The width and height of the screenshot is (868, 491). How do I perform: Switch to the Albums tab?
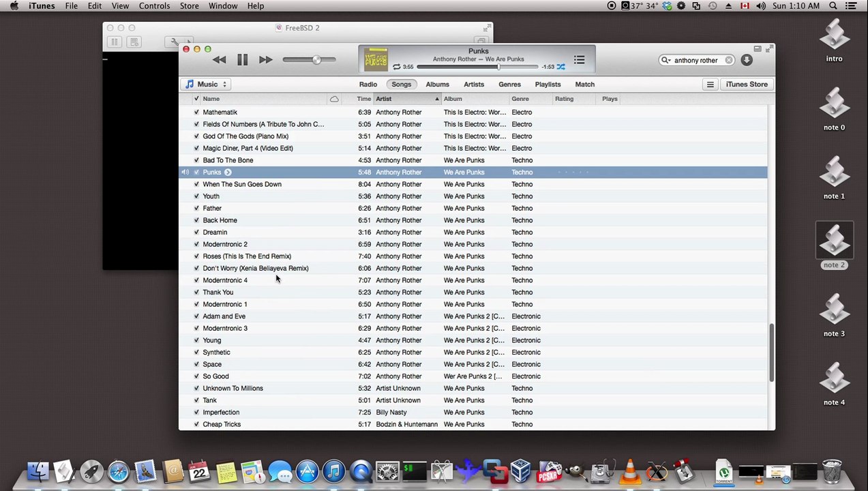tap(437, 85)
